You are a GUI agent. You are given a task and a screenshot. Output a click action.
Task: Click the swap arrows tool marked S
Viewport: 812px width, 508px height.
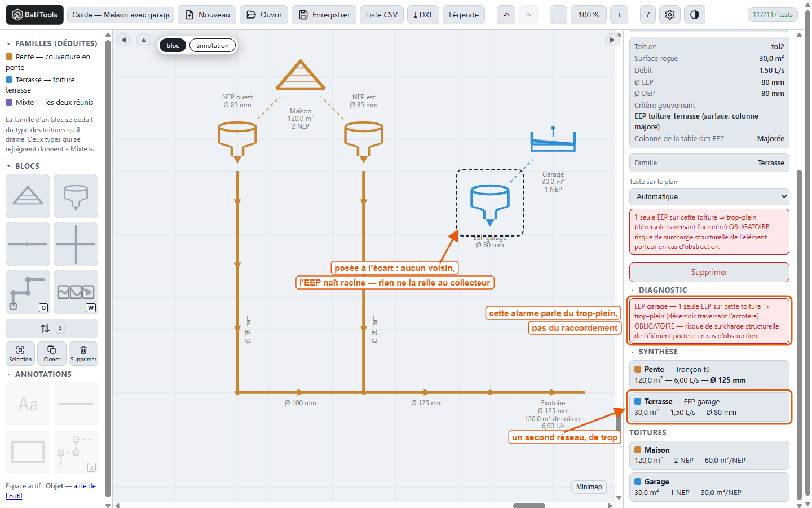[x=52, y=328]
